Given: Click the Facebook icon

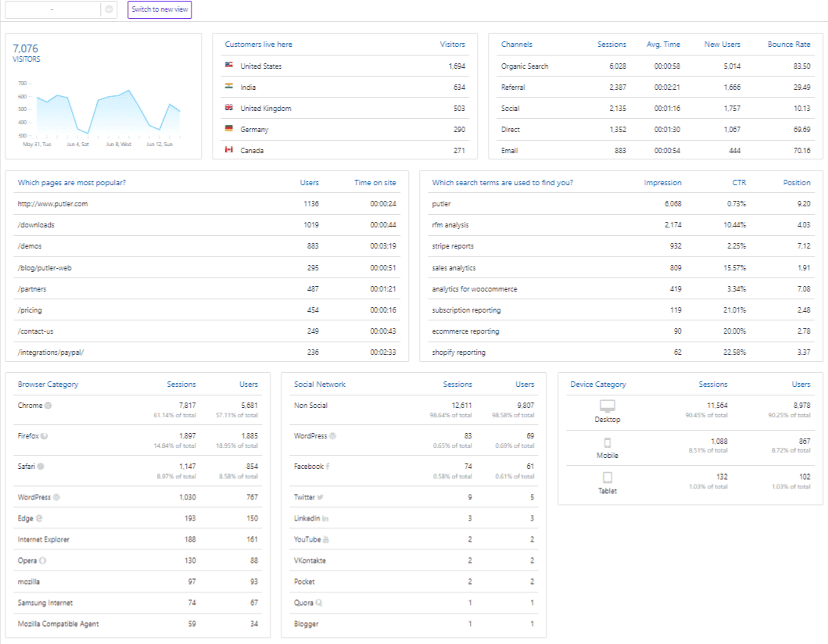Looking at the screenshot, I should 328,467.
